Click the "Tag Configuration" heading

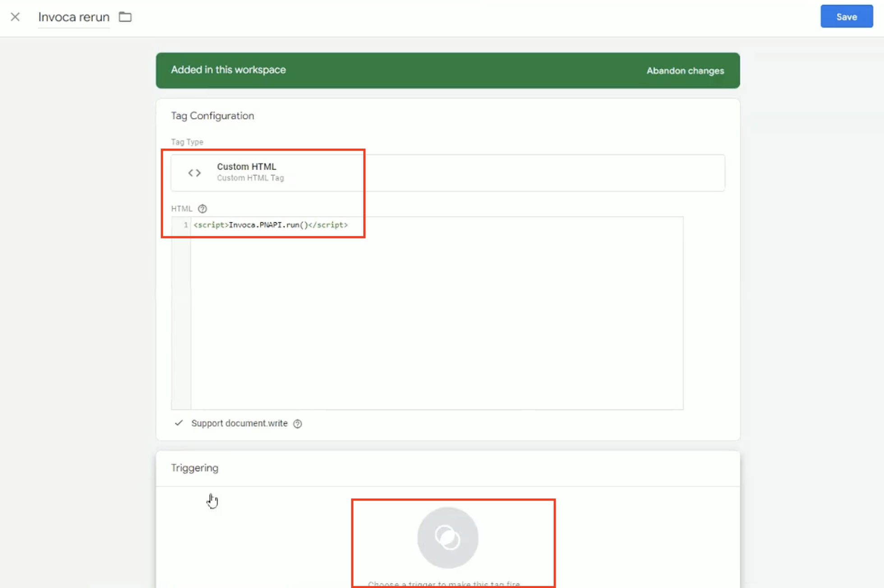click(x=212, y=116)
